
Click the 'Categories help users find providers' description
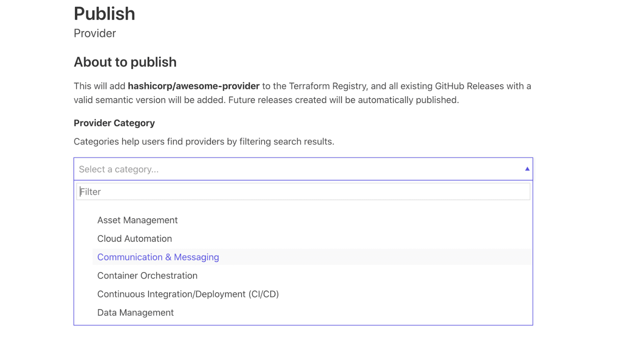pos(204,141)
